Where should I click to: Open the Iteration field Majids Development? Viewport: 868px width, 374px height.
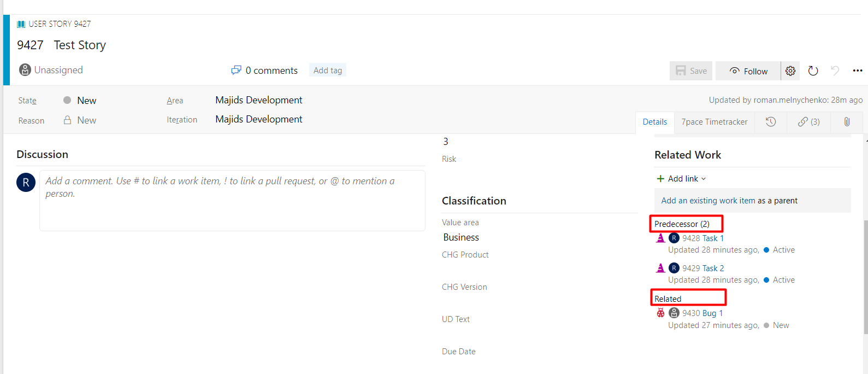click(x=259, y=119)
